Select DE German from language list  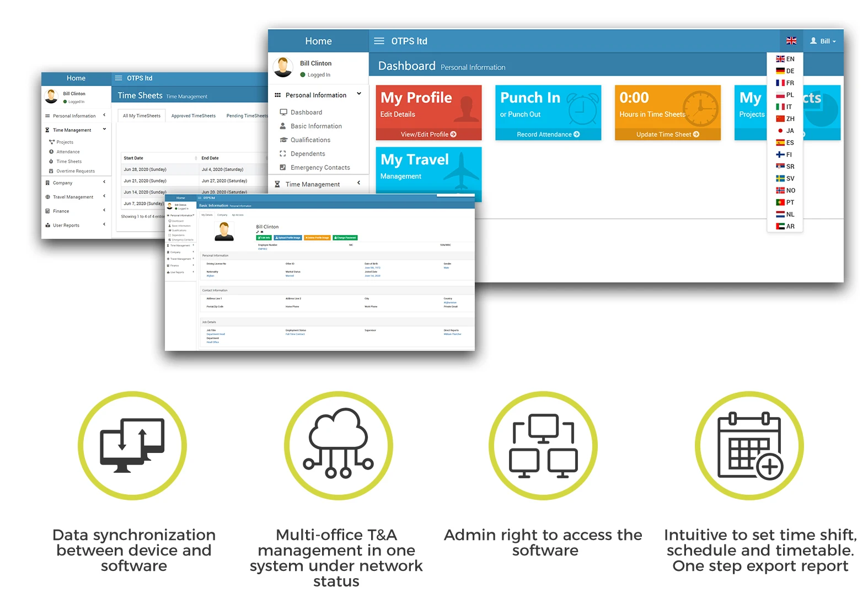coord(785,71)
